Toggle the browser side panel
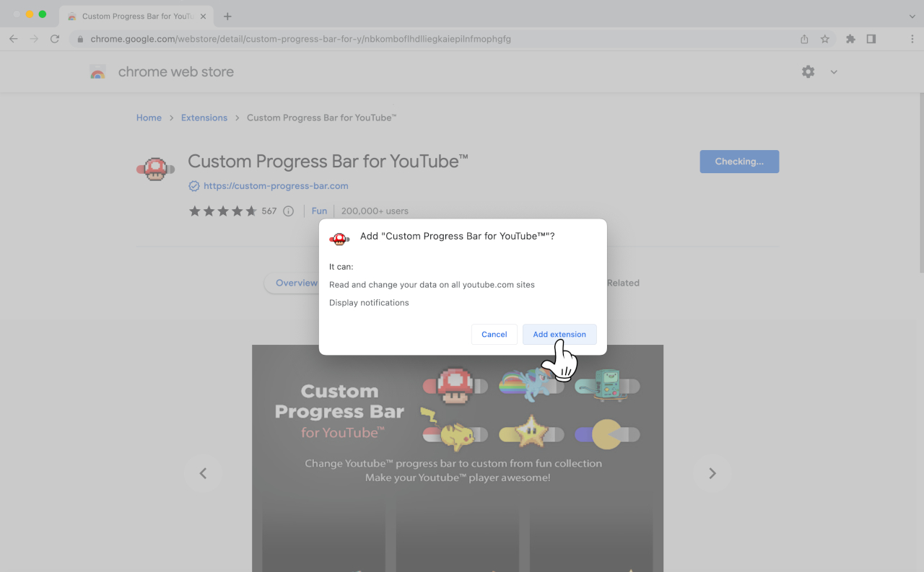 (x=871, y=39)
